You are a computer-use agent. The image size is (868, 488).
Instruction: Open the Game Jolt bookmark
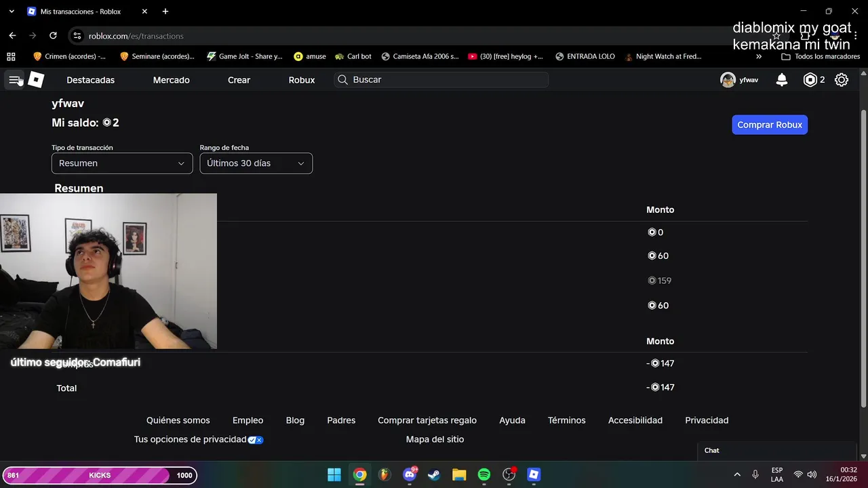pyautogui.click(x=244, y=56)
